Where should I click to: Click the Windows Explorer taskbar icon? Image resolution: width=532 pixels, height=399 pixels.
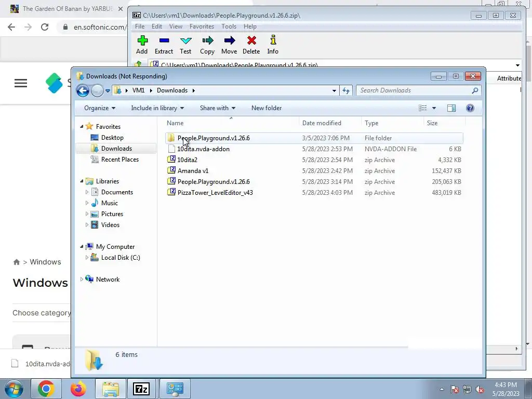point(111,389)
